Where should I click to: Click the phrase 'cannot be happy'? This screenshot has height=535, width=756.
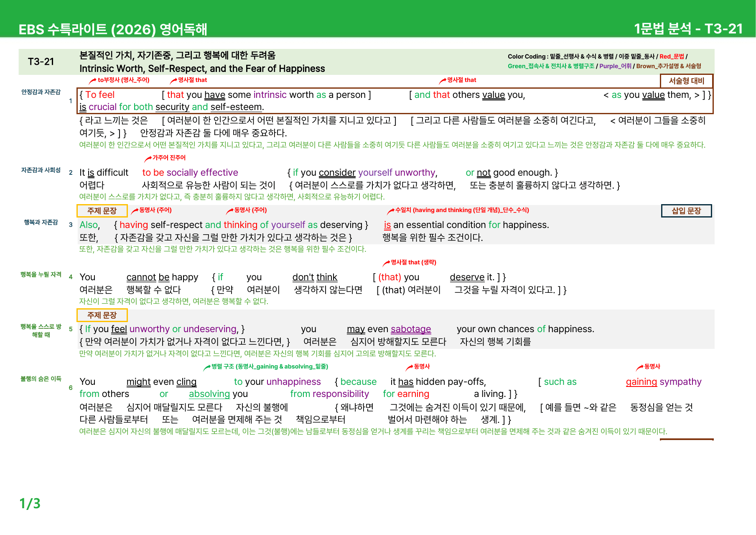pyautogui.click(x=162, y=277)
